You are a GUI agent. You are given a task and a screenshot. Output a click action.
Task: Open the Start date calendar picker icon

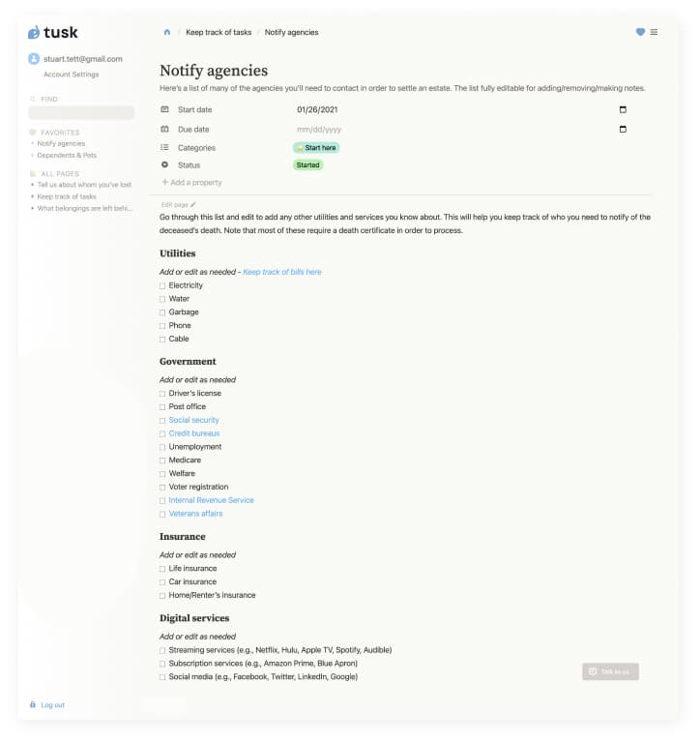(622, 109)
